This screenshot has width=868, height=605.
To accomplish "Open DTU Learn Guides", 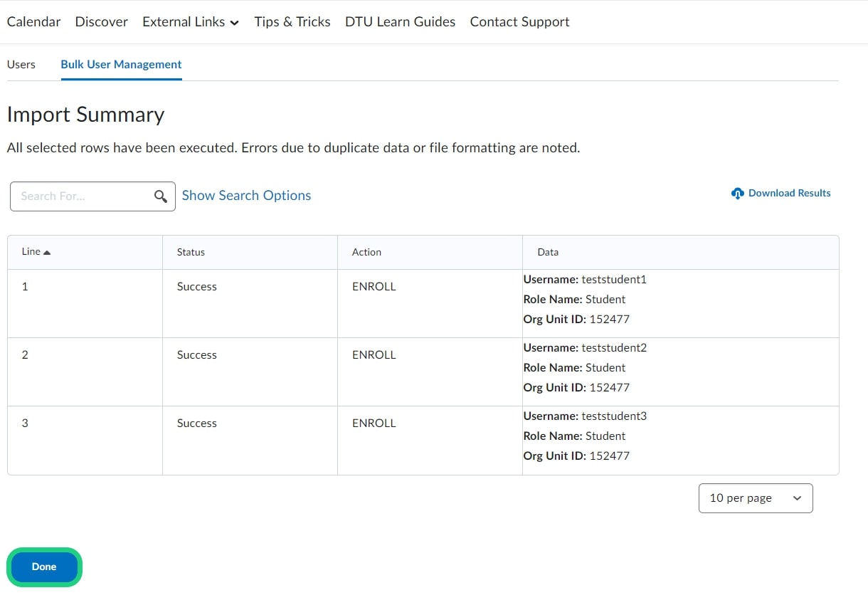I will point(400,22).
